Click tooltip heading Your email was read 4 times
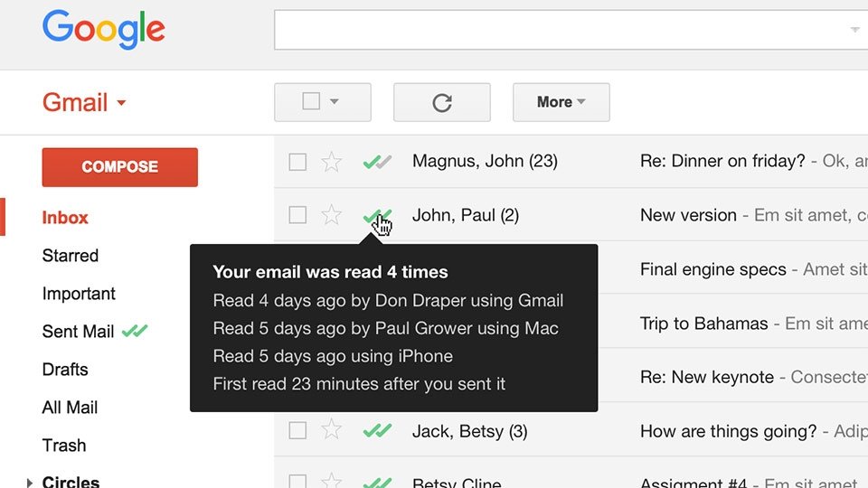 [331, 272]
